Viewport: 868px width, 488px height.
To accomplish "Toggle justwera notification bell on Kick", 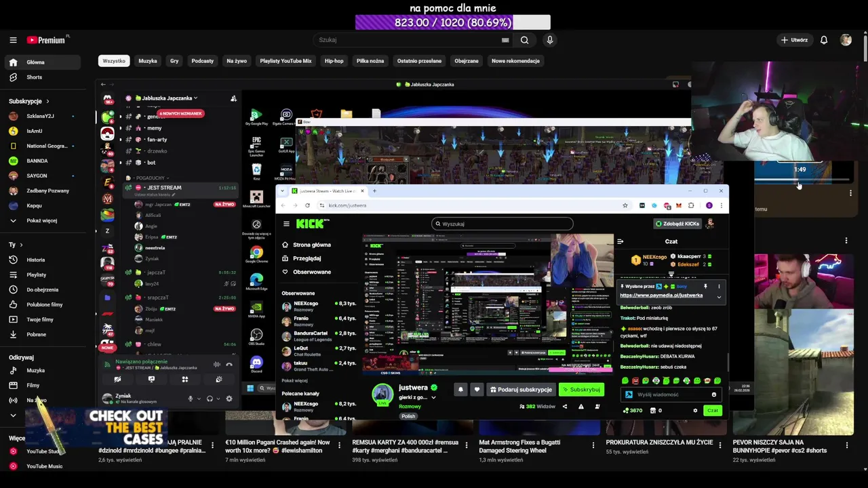I will [460, 390].
